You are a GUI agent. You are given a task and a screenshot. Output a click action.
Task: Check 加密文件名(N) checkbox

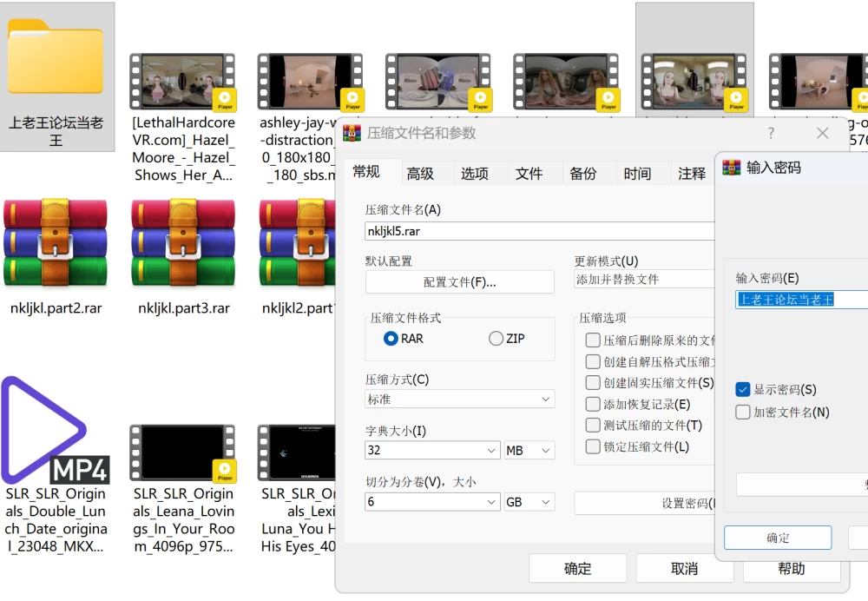pos(743,413)
